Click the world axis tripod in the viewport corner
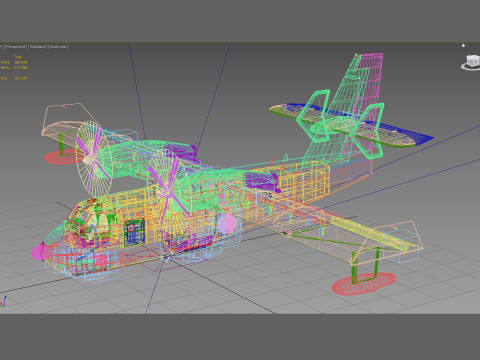 tap(3, 301)
